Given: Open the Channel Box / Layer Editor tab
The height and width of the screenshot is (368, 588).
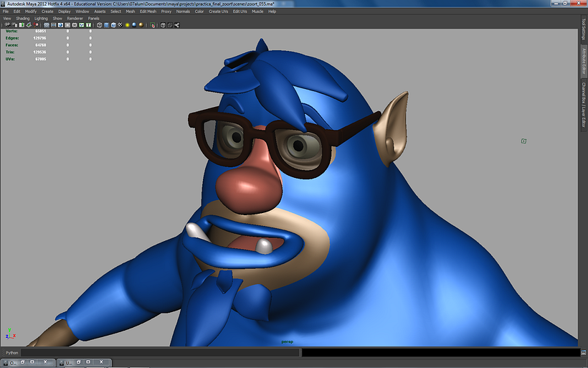Looking at the screenshot, I should click(x=584, y=105).
